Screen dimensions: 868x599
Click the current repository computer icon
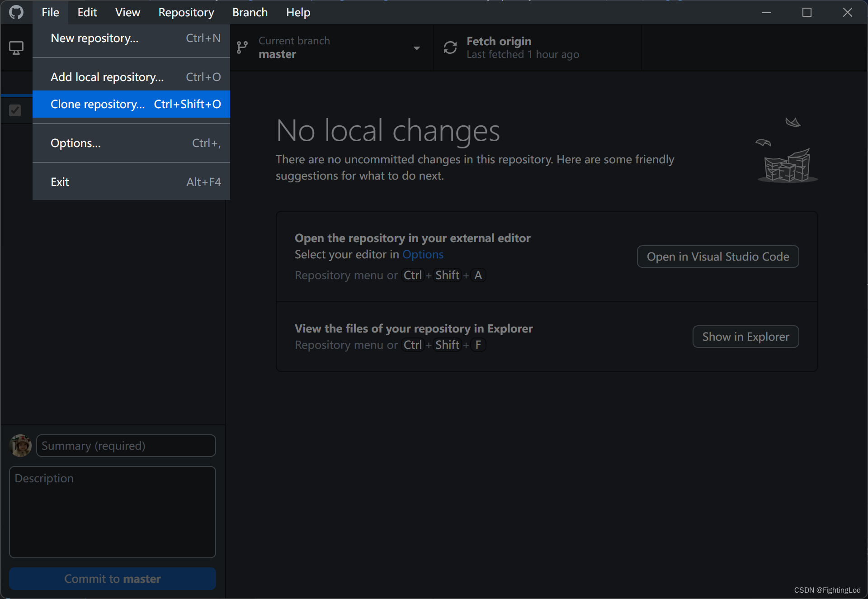coord(16,48)
